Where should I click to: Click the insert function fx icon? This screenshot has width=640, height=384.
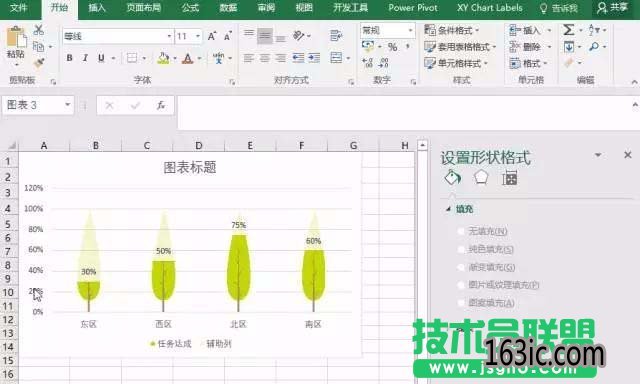pos(161,105)
